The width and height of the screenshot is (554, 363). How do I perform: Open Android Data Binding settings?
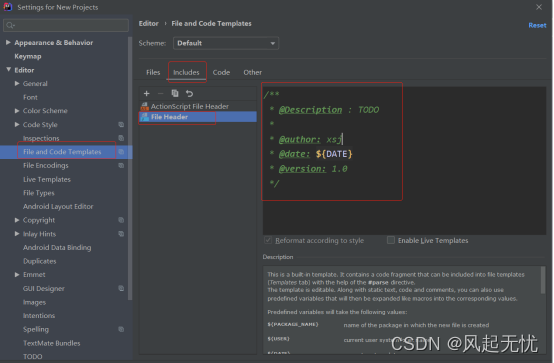[x=57, y=247]
